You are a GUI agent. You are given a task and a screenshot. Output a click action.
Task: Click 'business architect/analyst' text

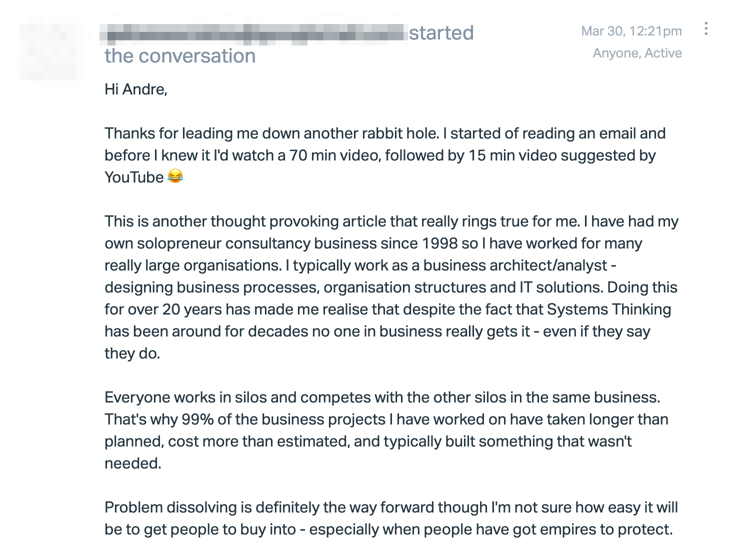515,265
